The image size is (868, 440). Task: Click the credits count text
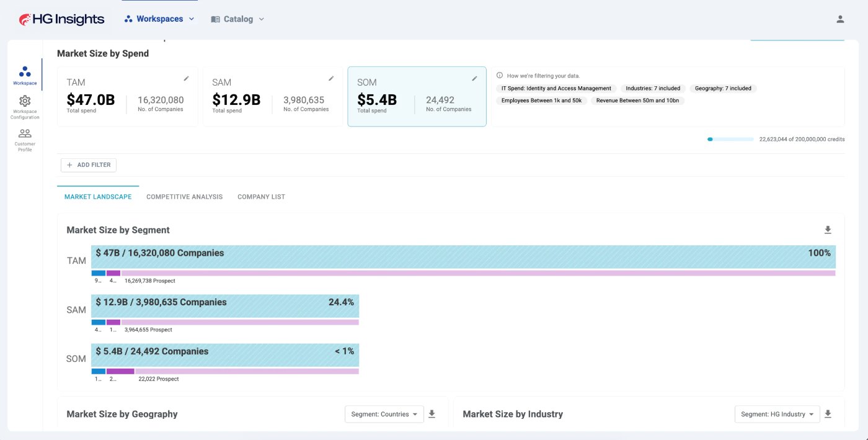click(x=802, y=140)
